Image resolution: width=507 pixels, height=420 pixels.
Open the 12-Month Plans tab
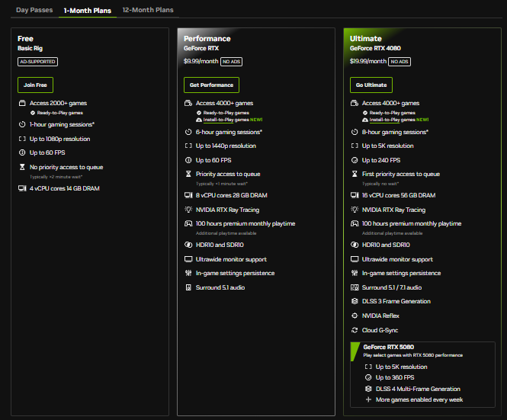(x=148, y=10)
